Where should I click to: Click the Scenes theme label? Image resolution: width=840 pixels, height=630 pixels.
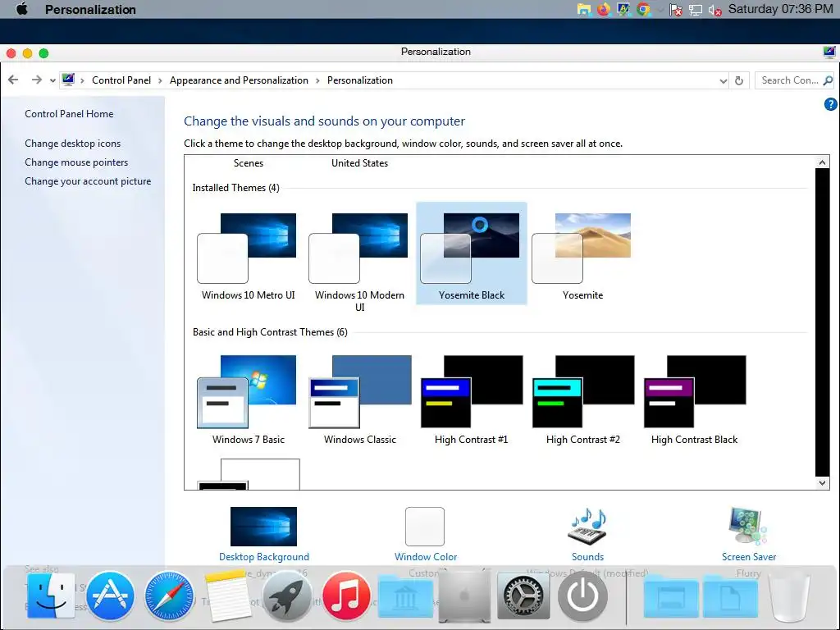click(x=248, y=163)
